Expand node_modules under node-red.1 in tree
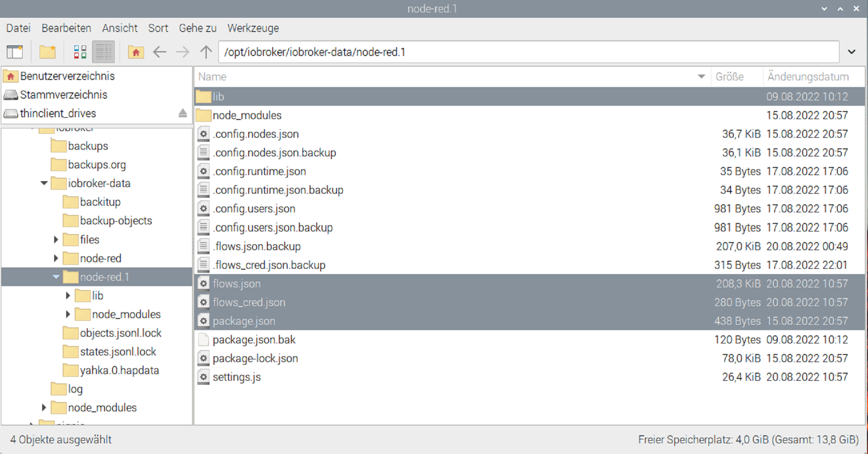The width and height of the screenshot is (868, 454). [x=68, y=314]
